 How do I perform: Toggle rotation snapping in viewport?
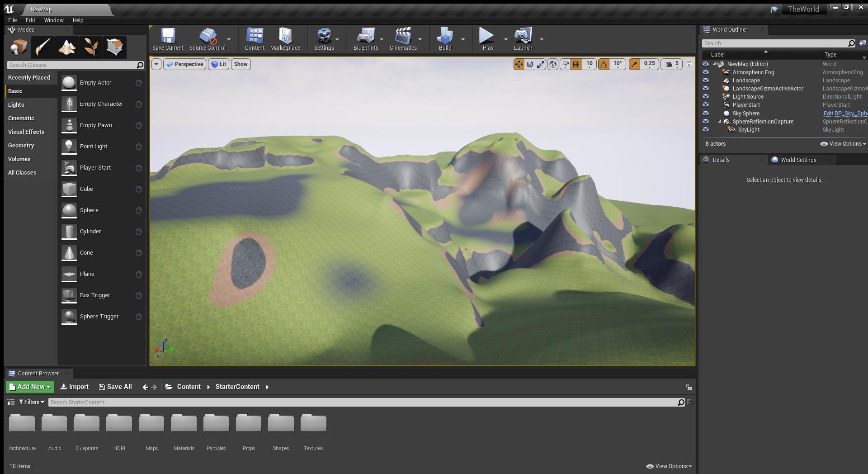(604, 64)
